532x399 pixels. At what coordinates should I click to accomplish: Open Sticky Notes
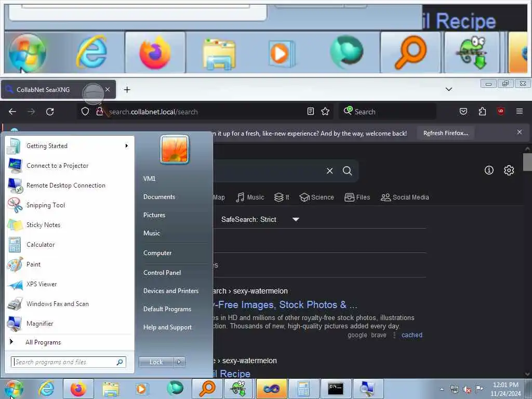(x=69, y=224)
